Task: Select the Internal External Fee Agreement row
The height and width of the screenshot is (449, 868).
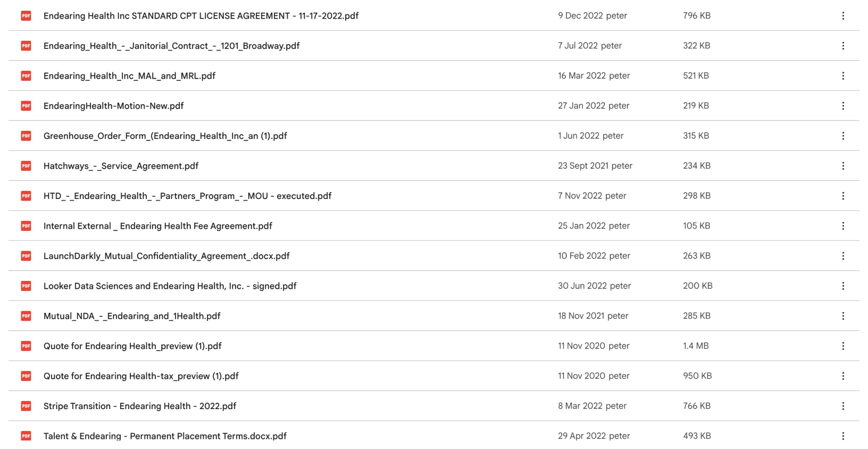Action: tap(157, 226)
